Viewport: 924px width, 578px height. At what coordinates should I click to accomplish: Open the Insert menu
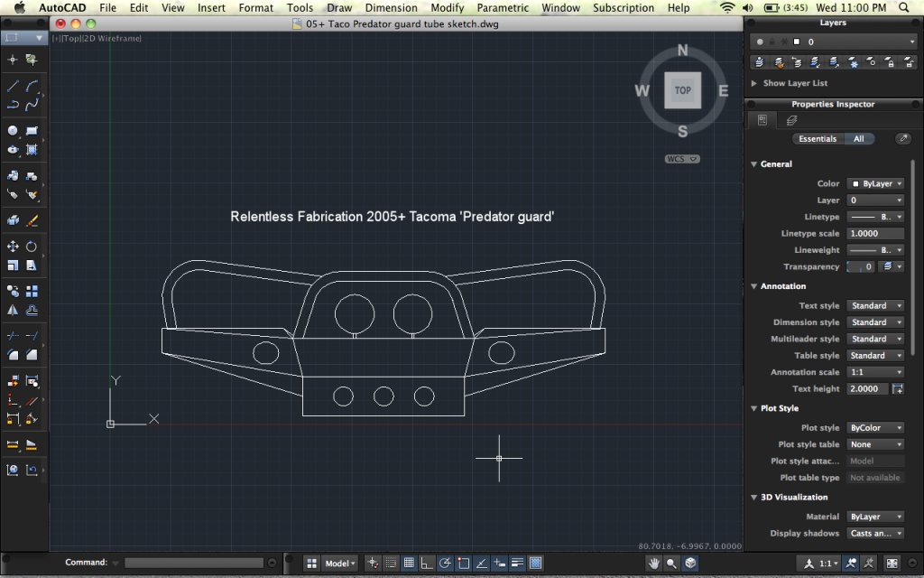211,7
